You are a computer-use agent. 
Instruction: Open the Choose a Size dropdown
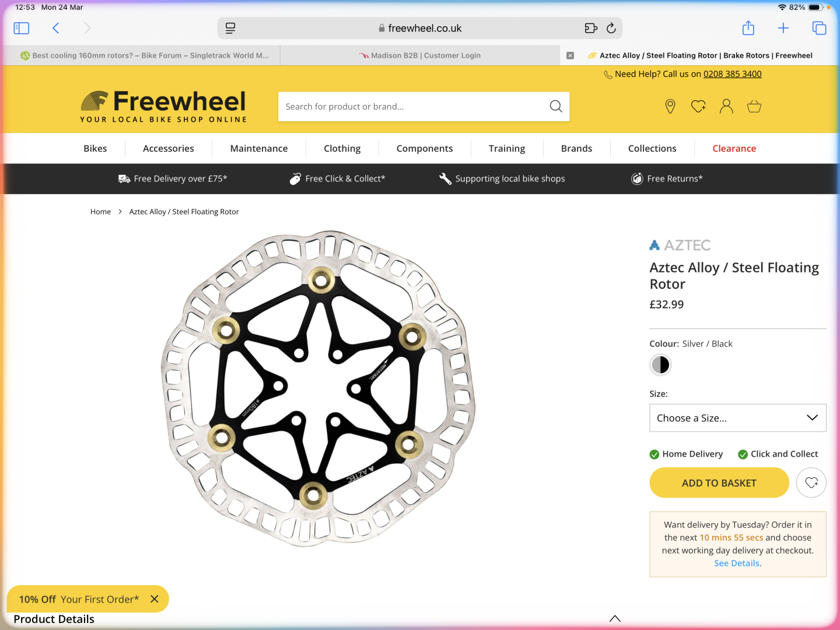click(x=737, y=418)
